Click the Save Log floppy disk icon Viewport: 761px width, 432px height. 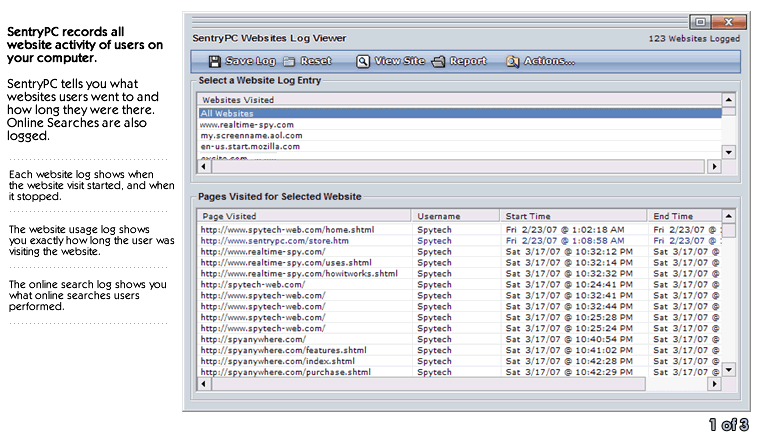coord(214,62)
